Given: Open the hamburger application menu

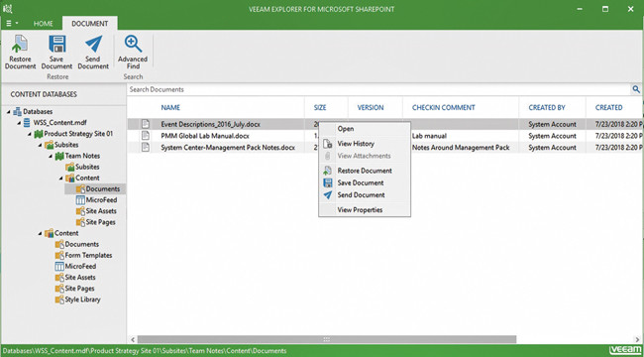Looking at the screenshot, I should 12,24.
